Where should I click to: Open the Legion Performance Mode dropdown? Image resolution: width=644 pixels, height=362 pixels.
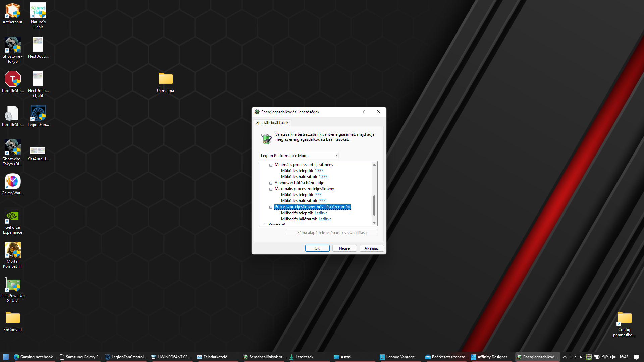click(x=299, y=156)
